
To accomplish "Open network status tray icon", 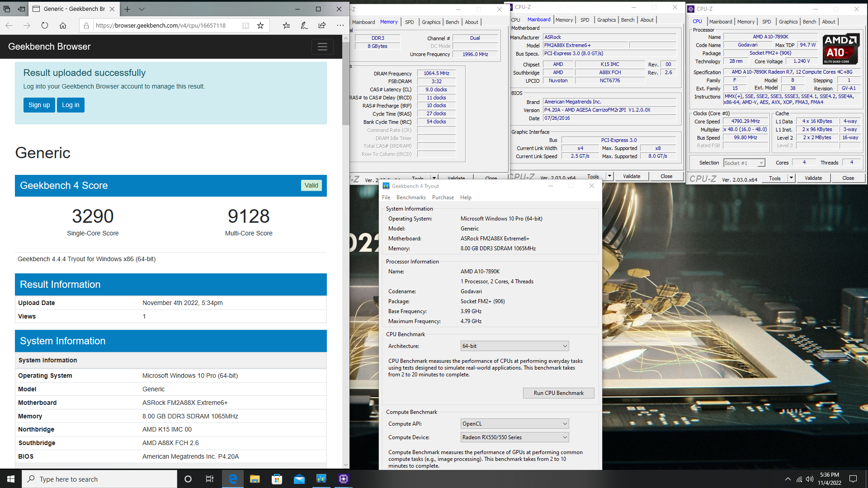I will [x=799, y=479].
